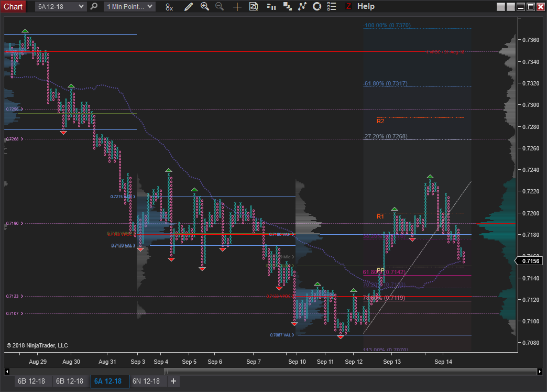Click the Sep 14 date label

point(443,362)
